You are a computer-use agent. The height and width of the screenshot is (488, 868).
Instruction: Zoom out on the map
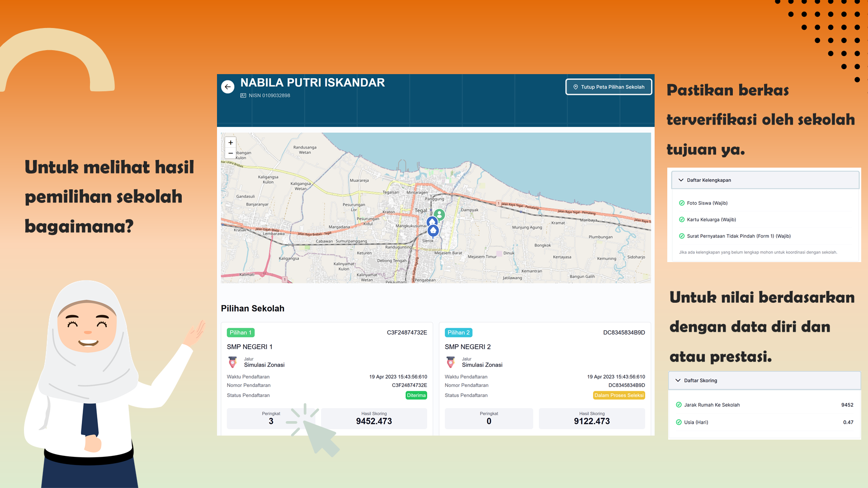(231, 153)
